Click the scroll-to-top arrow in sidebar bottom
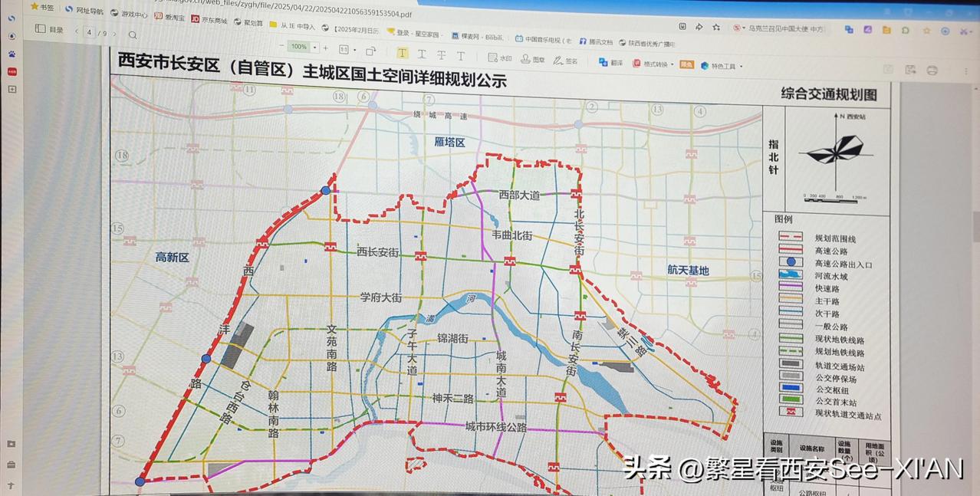980x496 pixels. coord(11,485)
